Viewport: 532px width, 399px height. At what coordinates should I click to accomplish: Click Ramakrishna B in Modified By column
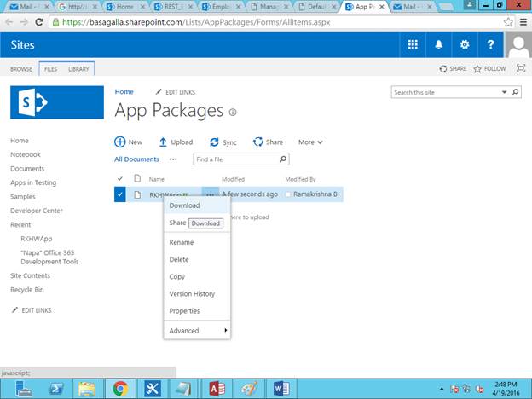click(315, 194)
